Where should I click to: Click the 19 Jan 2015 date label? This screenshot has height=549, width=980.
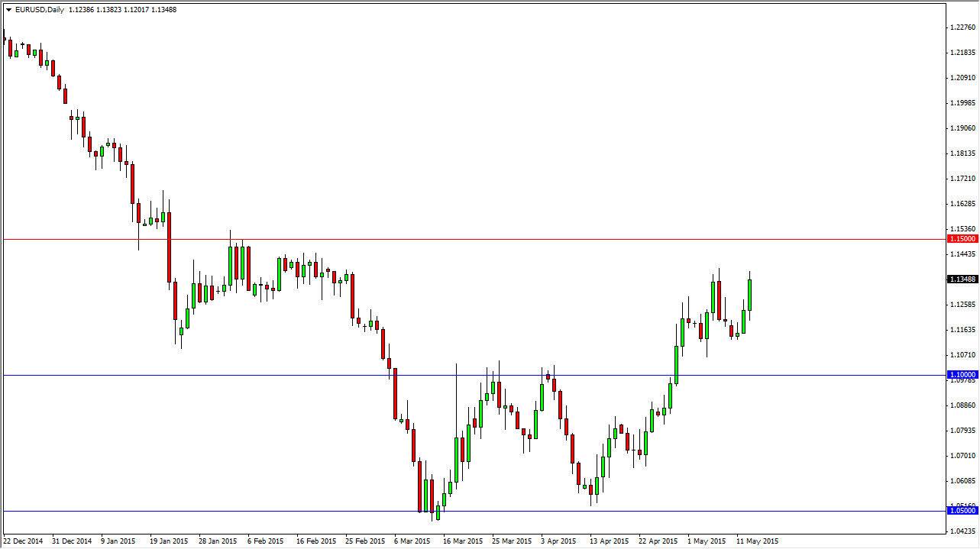tap(170, 541)
